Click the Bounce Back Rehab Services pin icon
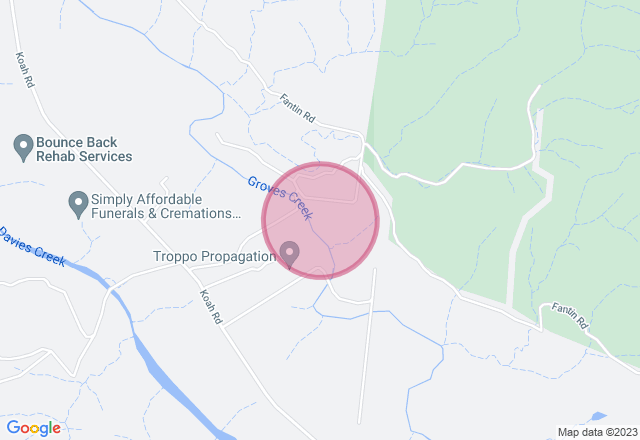Screen dimensions: 640x440 (x=23, y=148)
